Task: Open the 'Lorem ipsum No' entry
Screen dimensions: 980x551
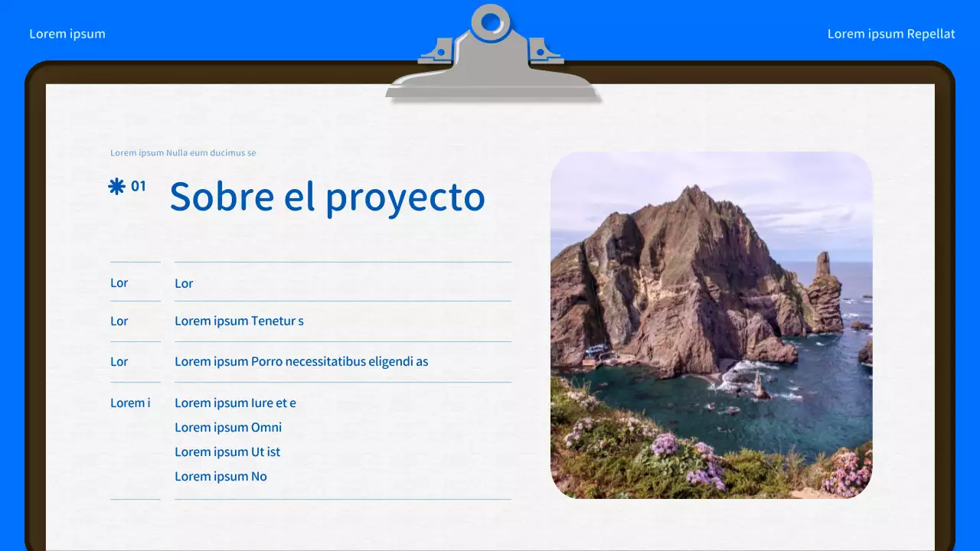Action: 221,476
